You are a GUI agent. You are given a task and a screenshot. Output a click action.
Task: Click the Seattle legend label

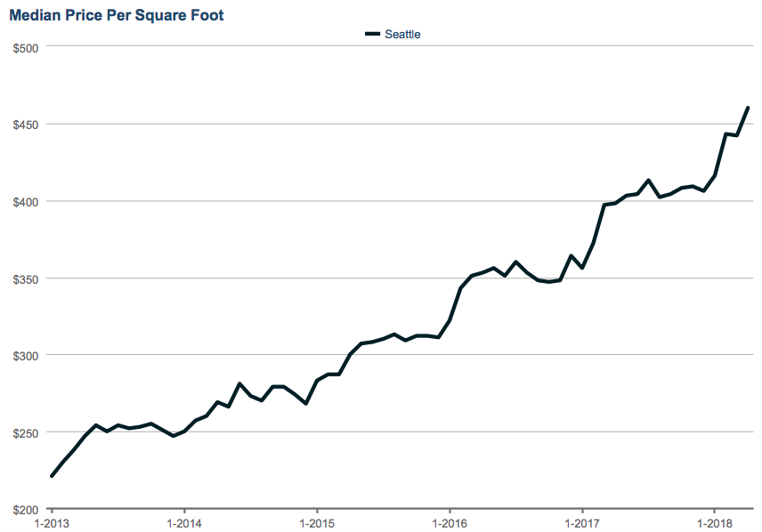[402, 34]
